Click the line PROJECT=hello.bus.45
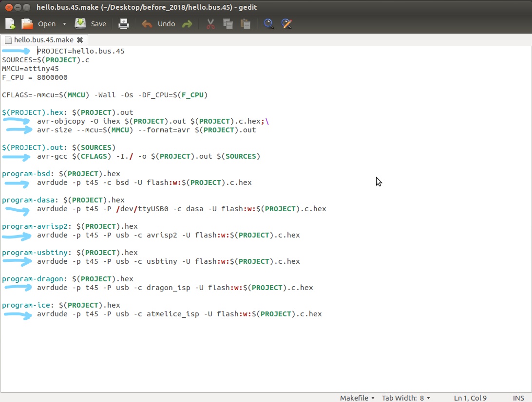The image size is (532, 402). (81, 51)
